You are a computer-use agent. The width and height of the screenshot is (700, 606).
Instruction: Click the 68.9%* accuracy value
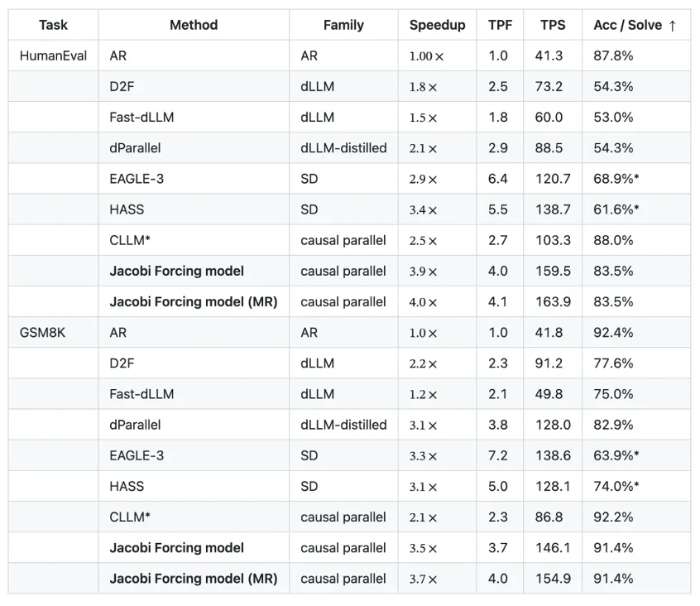point(616,179)
